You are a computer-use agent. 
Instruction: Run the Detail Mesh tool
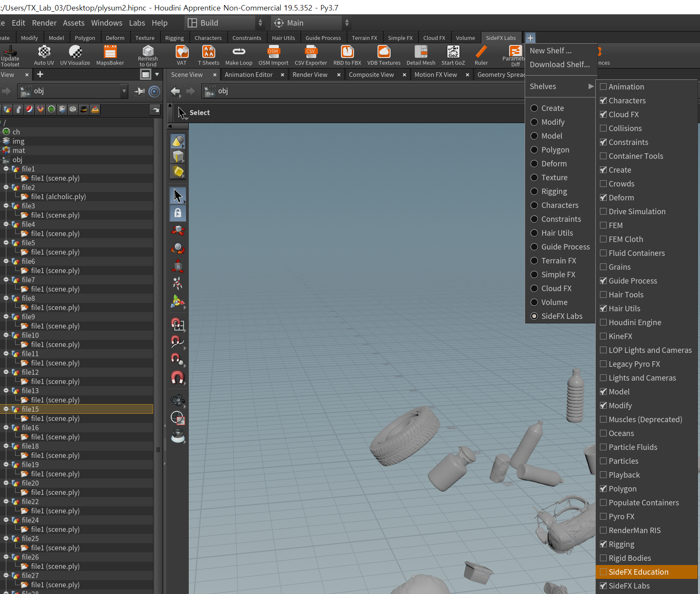point(421,55)
